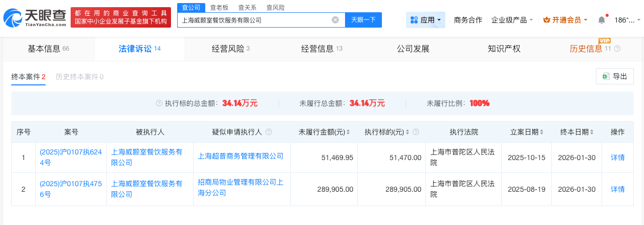Image resolution: width=644 pixels, height=225 pixels.
Task: Open case number (2025)沪0107执6244号
Action: pyautogui.click(x=71, y=157)
